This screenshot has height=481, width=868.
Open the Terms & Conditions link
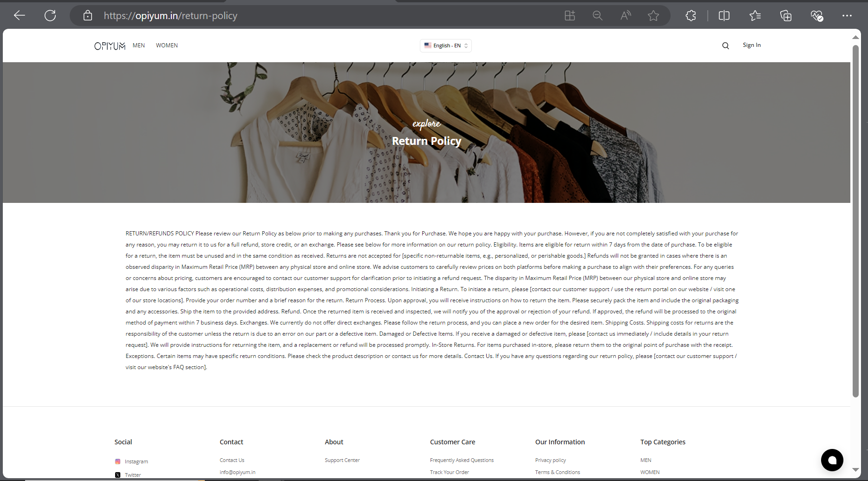point(557,472)
